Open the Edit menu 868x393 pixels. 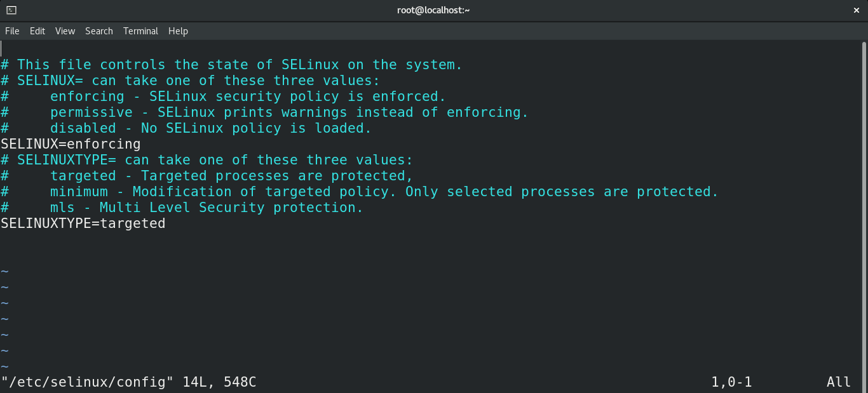tap(37, 30)
